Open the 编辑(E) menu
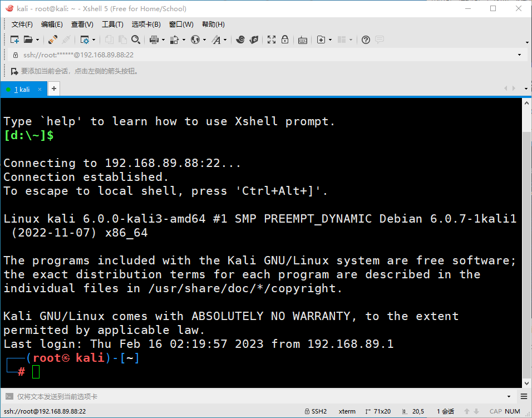 [52, 24]
